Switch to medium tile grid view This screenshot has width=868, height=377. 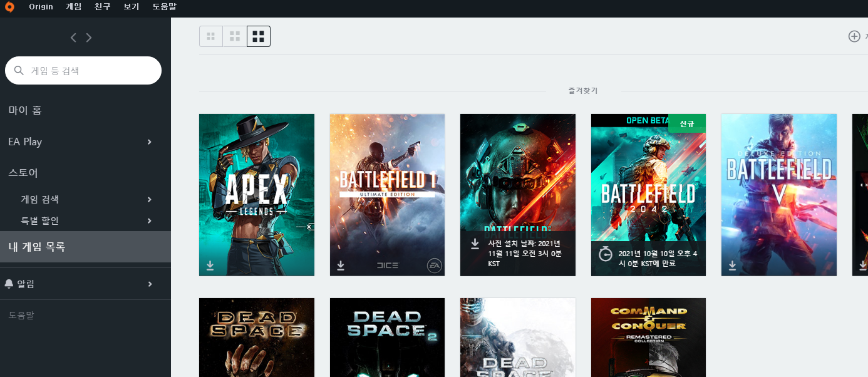point(235,36)
